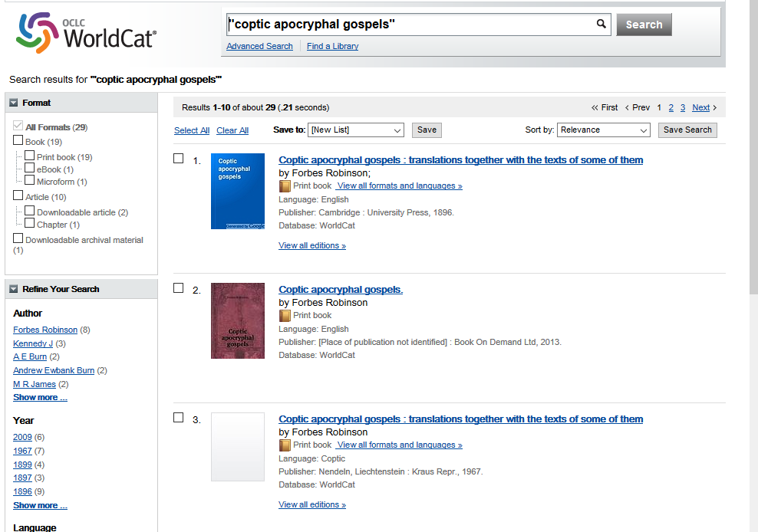This screenshot has height=532, width=758.
Task: Open the Sort by Relevance dropdown
Action: coord(603,130)
